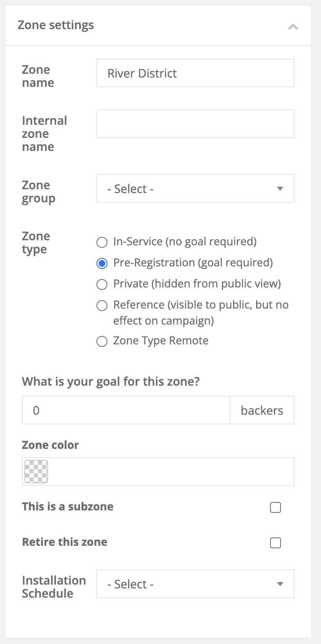Click the Zone name text field

click(195, 73)
